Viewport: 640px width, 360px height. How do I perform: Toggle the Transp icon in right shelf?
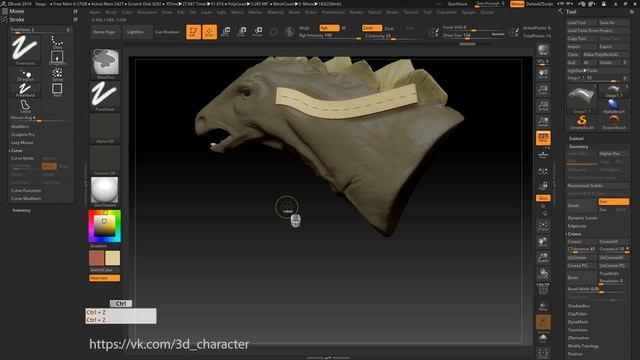pos(543,306)
